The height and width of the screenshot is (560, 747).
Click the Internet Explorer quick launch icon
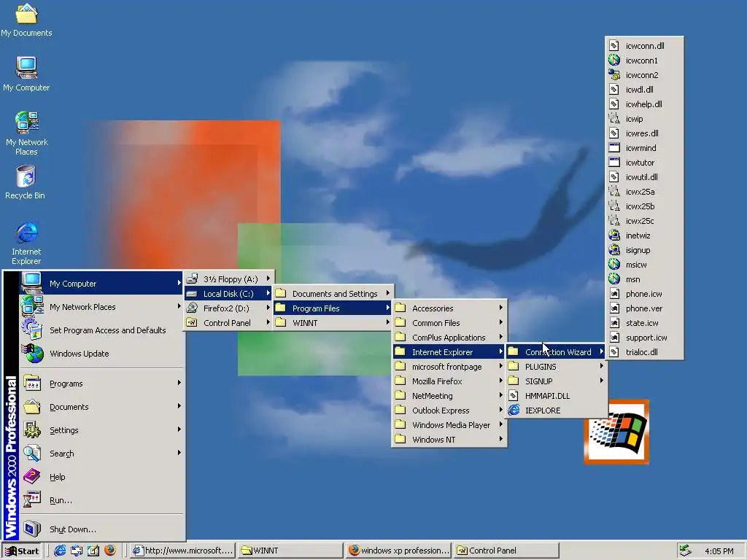(60, 551)
